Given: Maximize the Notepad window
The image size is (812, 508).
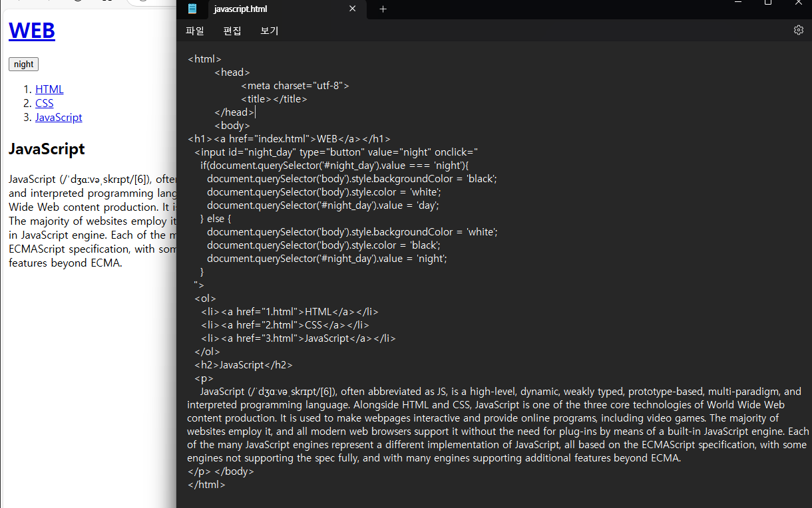Looking at the screenshot, I should [768, 3].
